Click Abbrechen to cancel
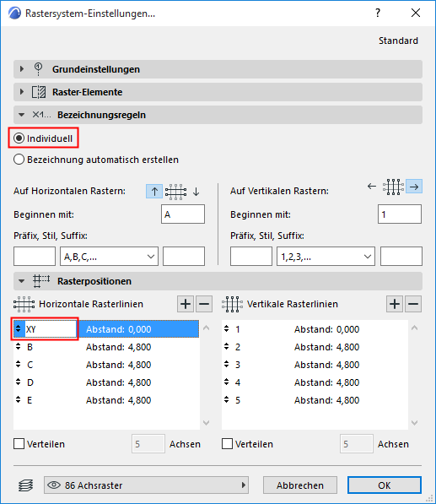This screenshot has height=504, width=436. [300, 485]
